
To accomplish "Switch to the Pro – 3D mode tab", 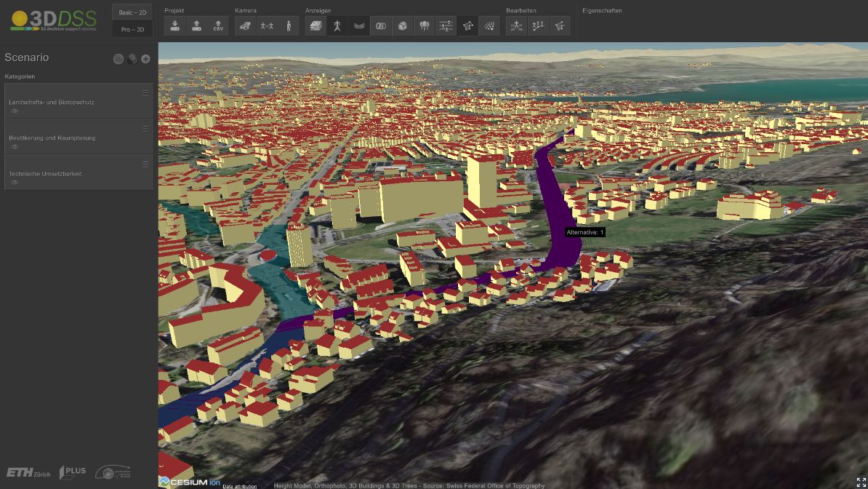I will click(x=132, y=29).
